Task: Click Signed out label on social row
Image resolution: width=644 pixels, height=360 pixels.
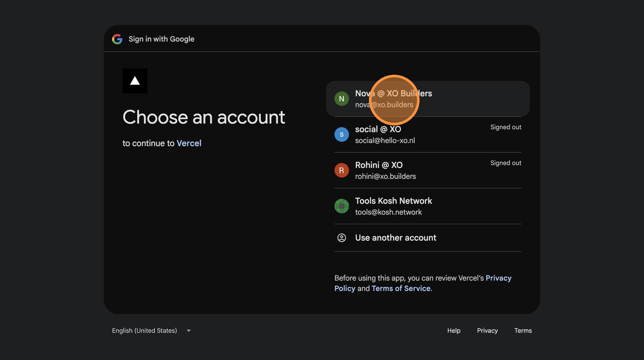Action: pyautogui.click(x=506, y=127)
